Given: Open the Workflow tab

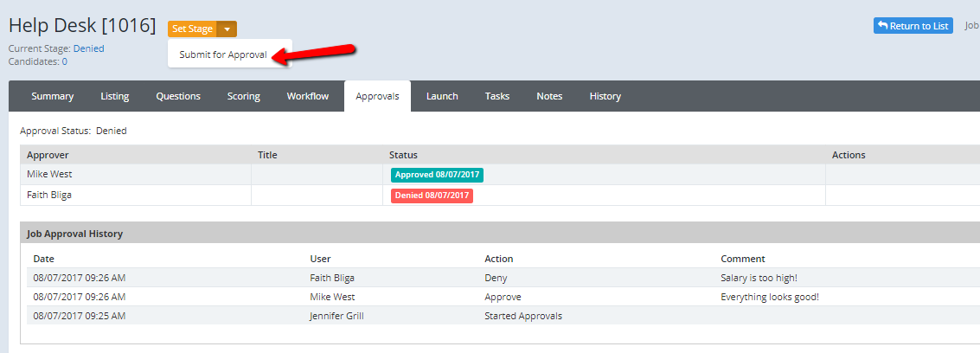Looking at the screenshot, I should (x=308, y=96).
